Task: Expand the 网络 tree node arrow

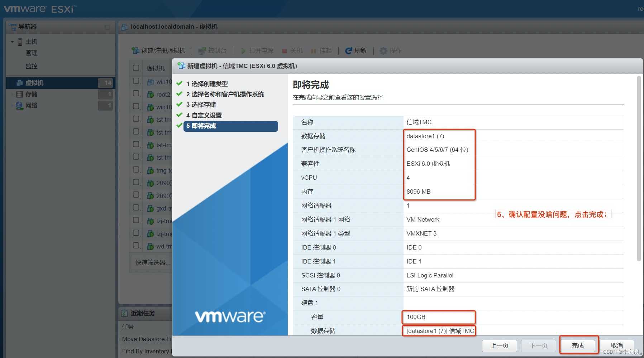Action: coord(12,106)
